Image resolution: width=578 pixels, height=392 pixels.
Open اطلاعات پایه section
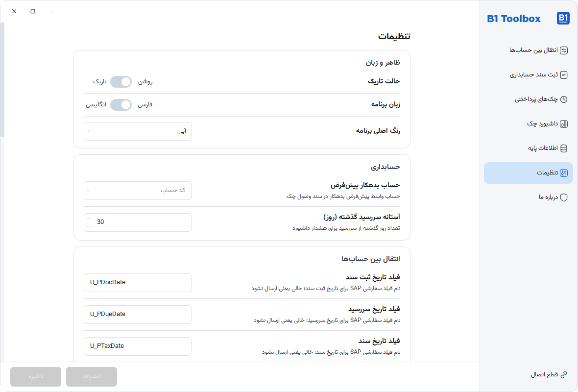click(528, 148)
